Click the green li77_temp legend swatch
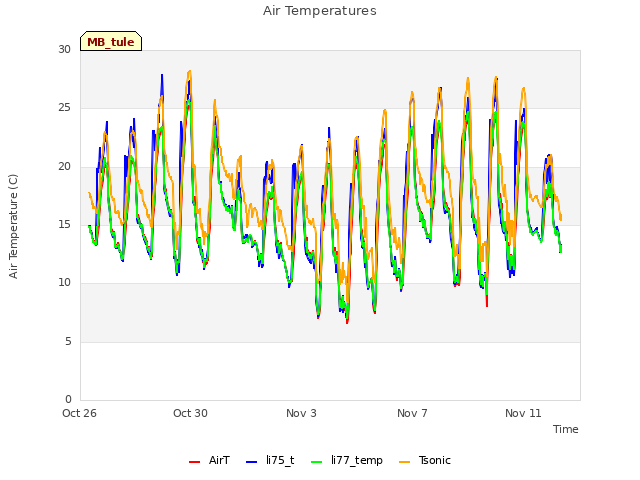 pos(317,462)
